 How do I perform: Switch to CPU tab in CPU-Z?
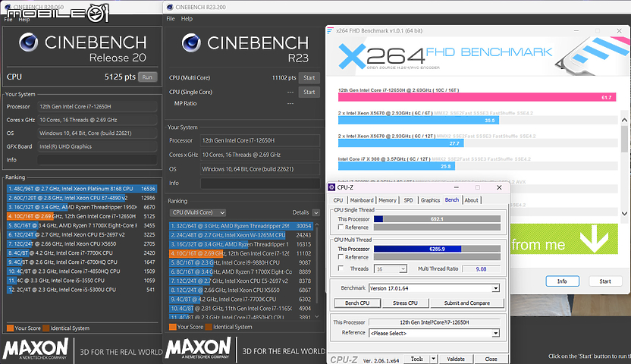pos(338,200)
